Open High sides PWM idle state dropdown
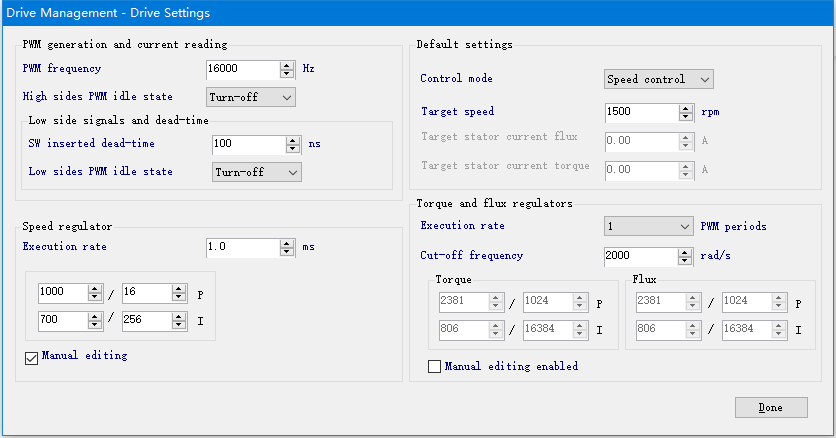The height and width of the screenshot is (438, 836). [x=251, y=97]
